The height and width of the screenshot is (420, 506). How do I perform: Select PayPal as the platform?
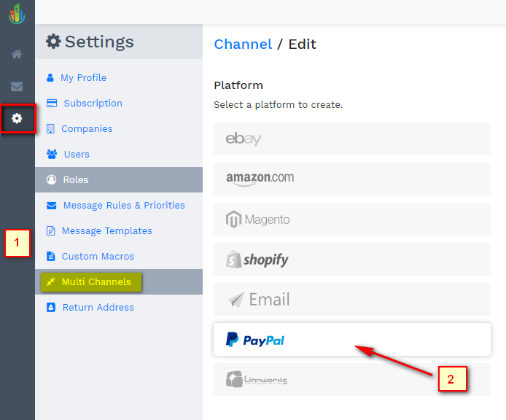tap(351, 340)
